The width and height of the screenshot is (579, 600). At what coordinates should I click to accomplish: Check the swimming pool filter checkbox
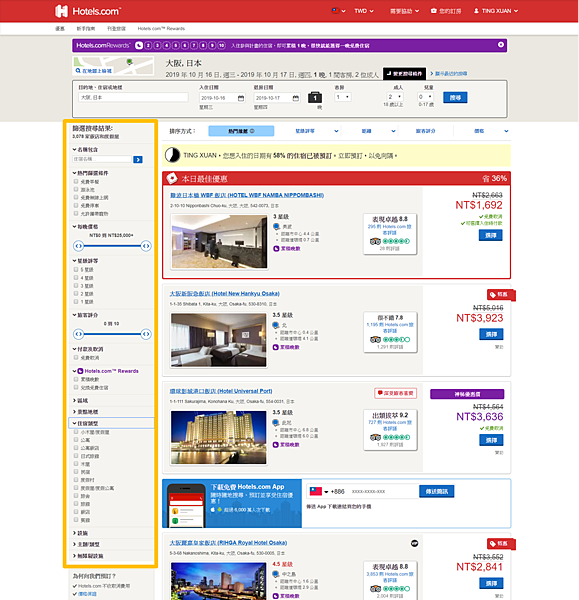click(x=76, y=189)
